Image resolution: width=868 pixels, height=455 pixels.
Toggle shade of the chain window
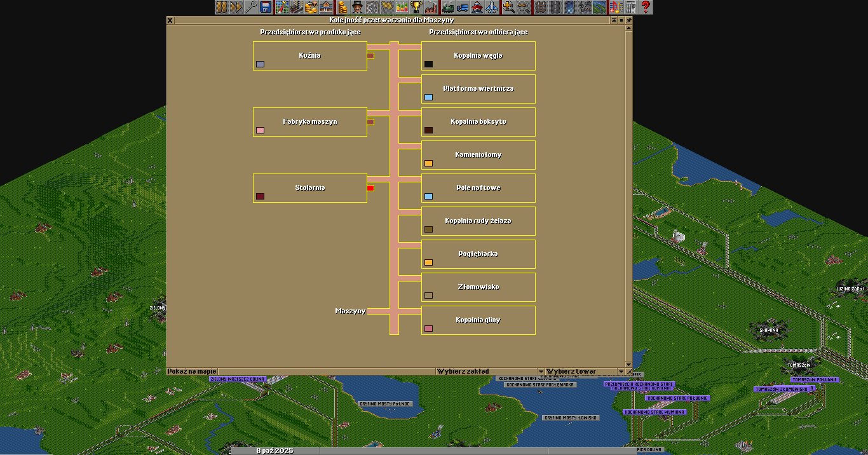pos(621,20)
